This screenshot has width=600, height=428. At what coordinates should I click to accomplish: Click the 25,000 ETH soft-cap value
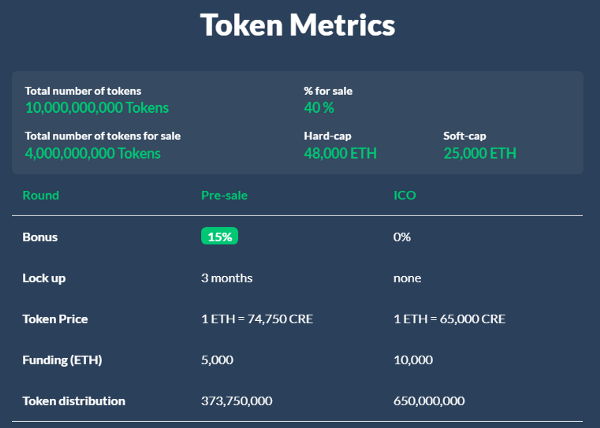[480, 153]
